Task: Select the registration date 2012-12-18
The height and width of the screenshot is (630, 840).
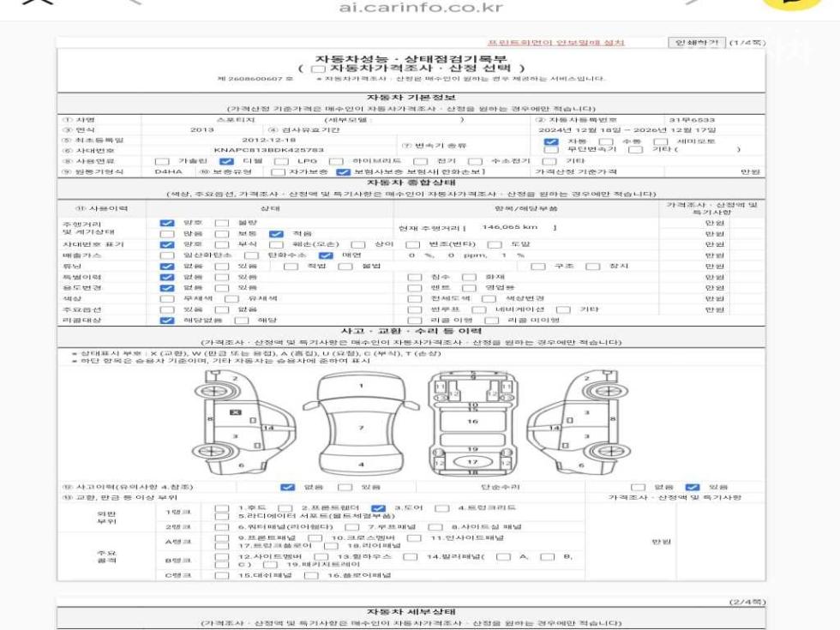Action: (268, 140)
